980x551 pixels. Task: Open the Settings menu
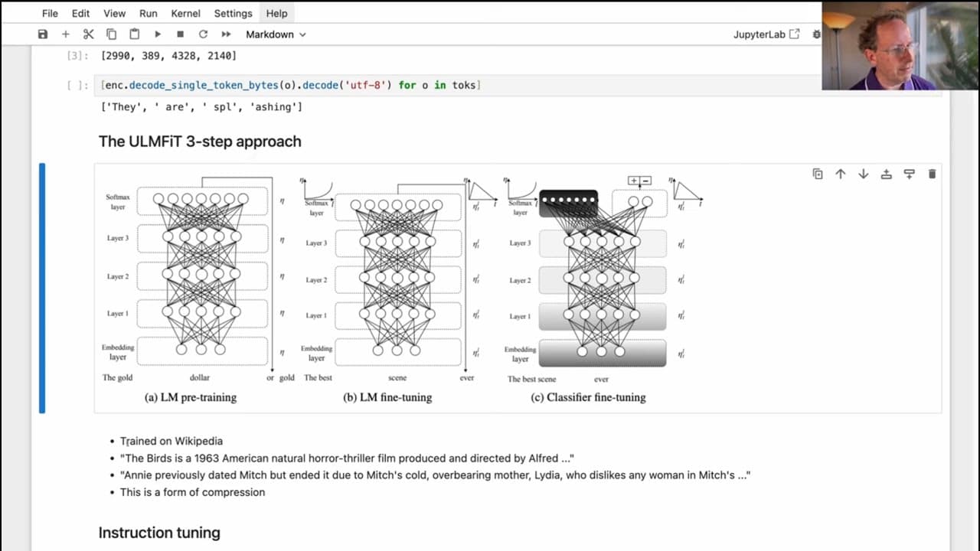coord(233,13)
